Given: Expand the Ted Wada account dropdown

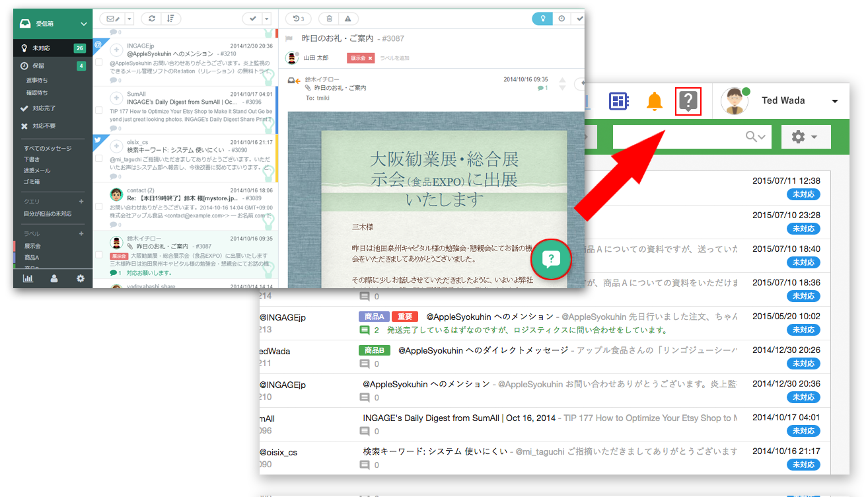Looking at the screenshot, I should (834, 101).
